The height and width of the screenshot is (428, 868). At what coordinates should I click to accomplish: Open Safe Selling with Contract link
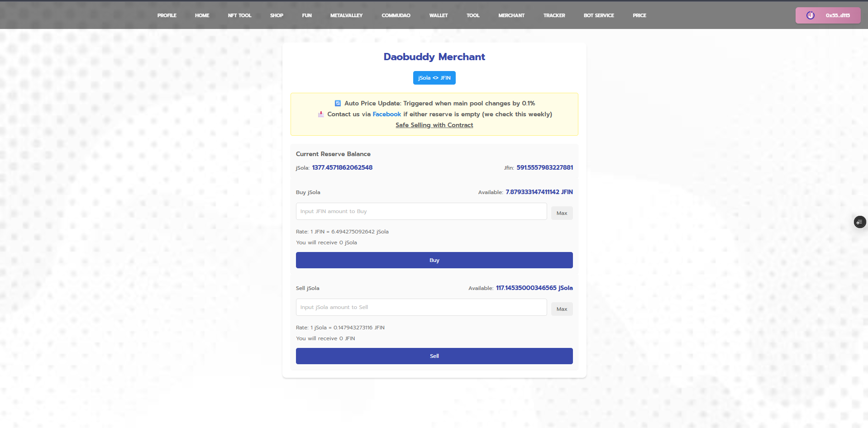434,125
